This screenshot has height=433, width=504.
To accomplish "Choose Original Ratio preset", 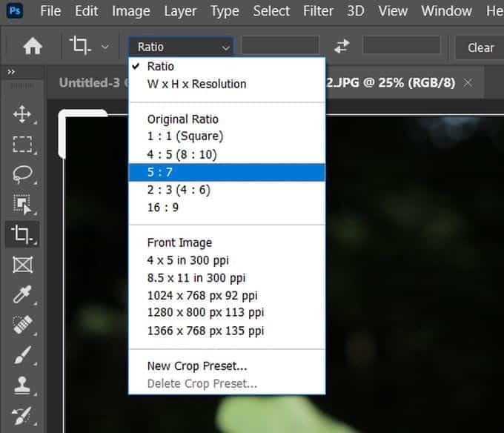I will 227,119.
